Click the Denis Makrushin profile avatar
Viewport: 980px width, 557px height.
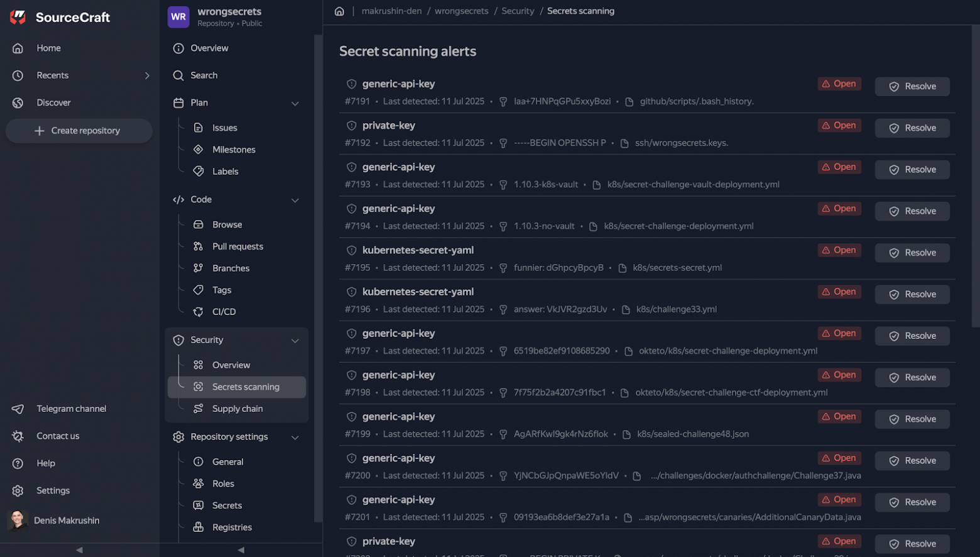(18, 521)
